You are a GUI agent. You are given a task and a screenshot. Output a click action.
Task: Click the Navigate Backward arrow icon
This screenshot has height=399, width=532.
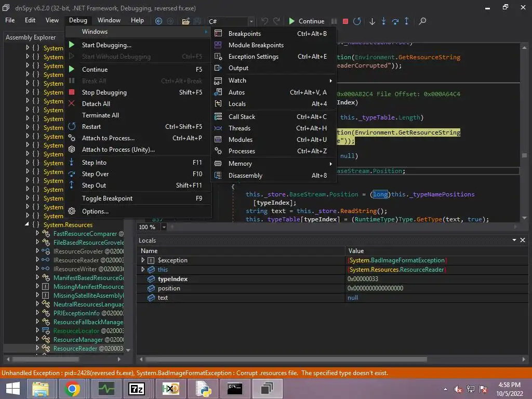point(158,21)
